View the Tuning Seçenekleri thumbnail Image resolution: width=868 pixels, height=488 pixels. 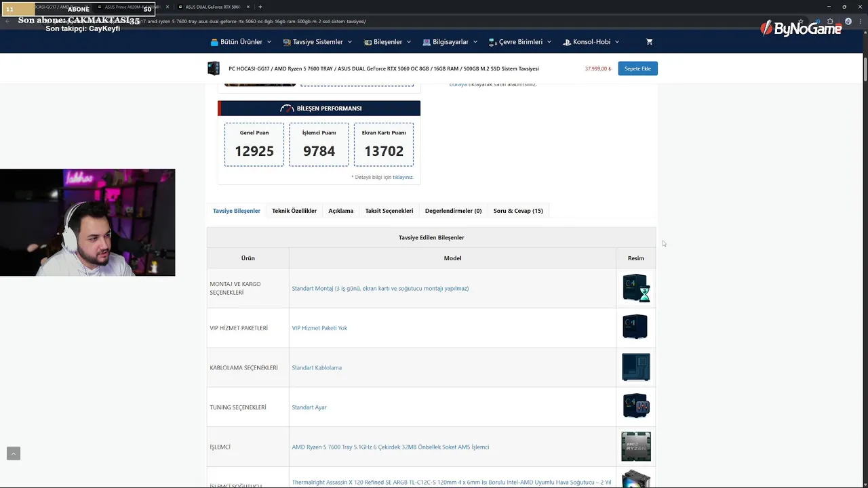pos(636,407)
